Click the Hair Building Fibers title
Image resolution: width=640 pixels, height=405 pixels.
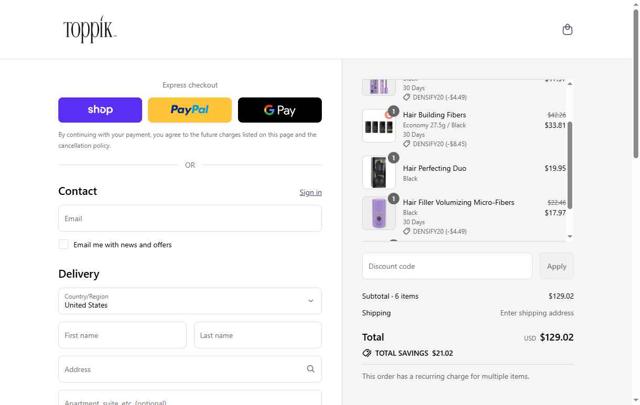tap(434, 115)
